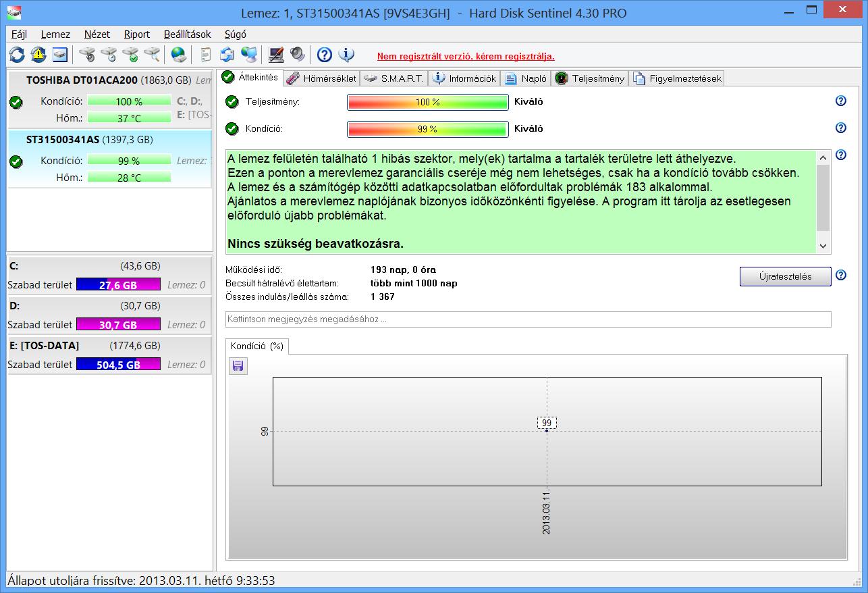Click the blue question mark help toolbar icon

pyautogui.click(x=325, y=55)
